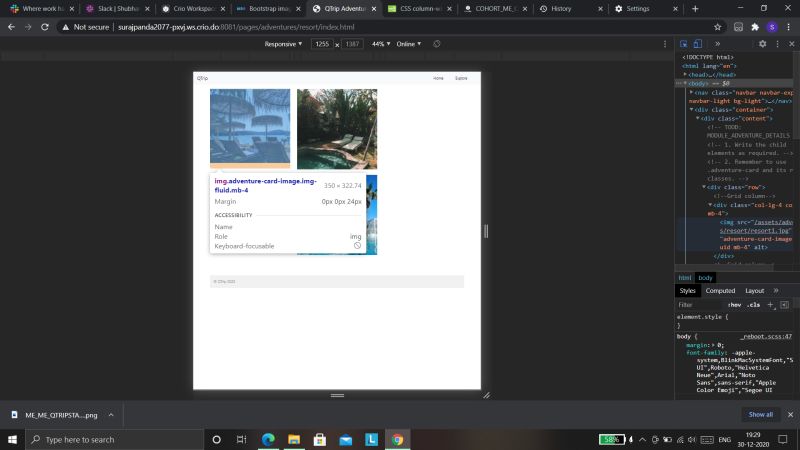
Task: Rotate the device viewport
Action: (x=437, y=44)
